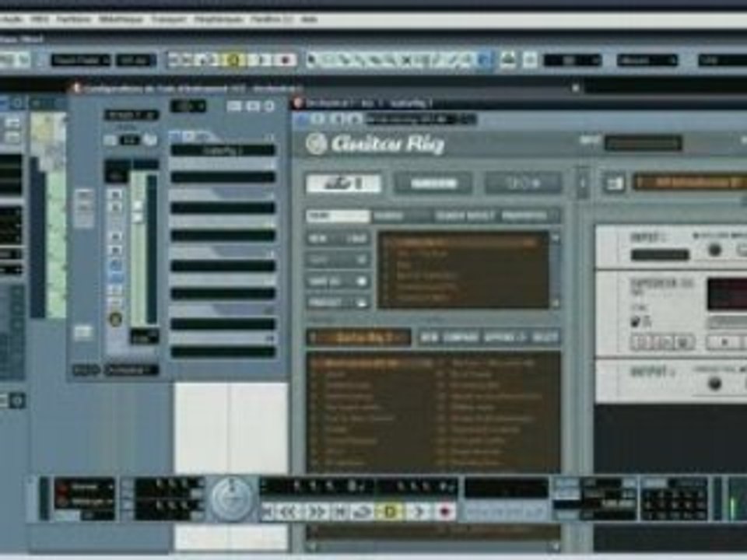Switch to the Bank tab in Guitar Rig
747x560 pixels.
[x=338, y=216]
